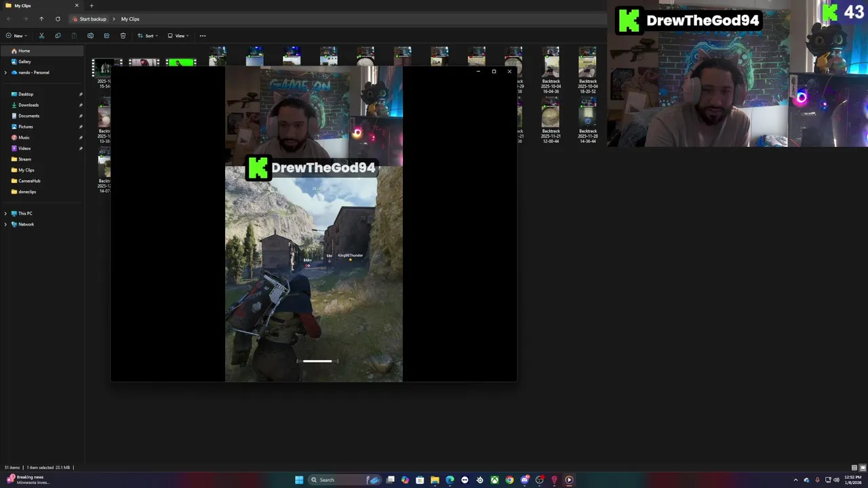Click the status bar text '51 items'

pyautogui.click(x=12, y=468)
